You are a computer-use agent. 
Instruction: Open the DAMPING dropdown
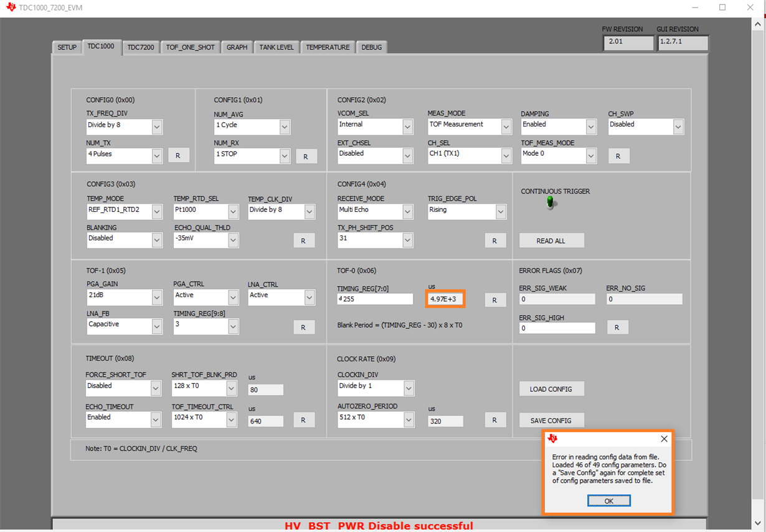pos(591,127)
